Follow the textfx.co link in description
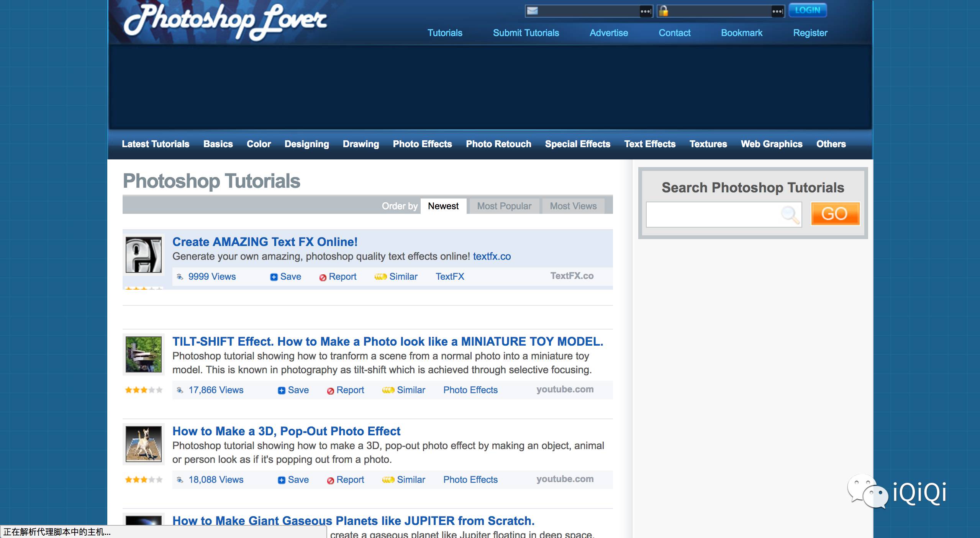Image resolution: width=980 pixels, height=538 pixels. point(492,256)
